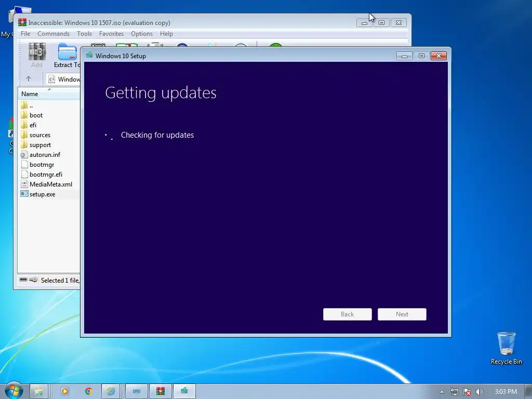Open the File menu in WinRAR

tap(25, 34)
